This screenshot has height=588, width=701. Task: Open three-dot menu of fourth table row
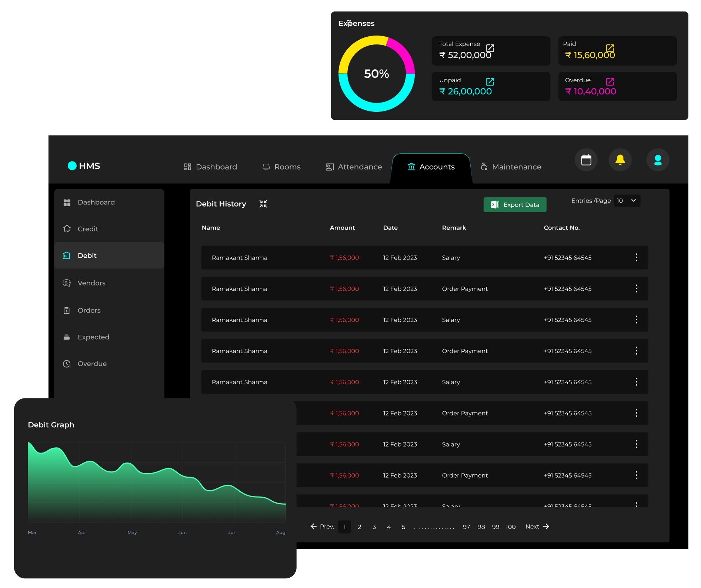click(637, 351)
